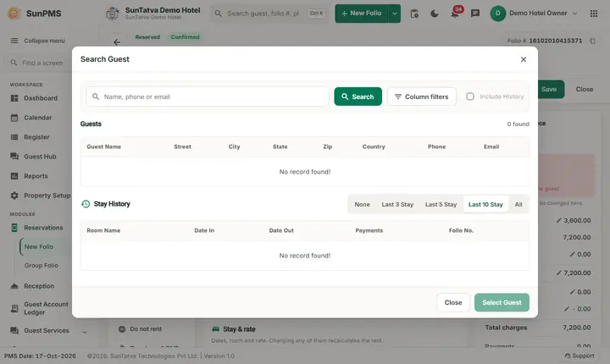Open Calendar from sidebar
This screenshot has height=364, width=610.
(38, 118)
